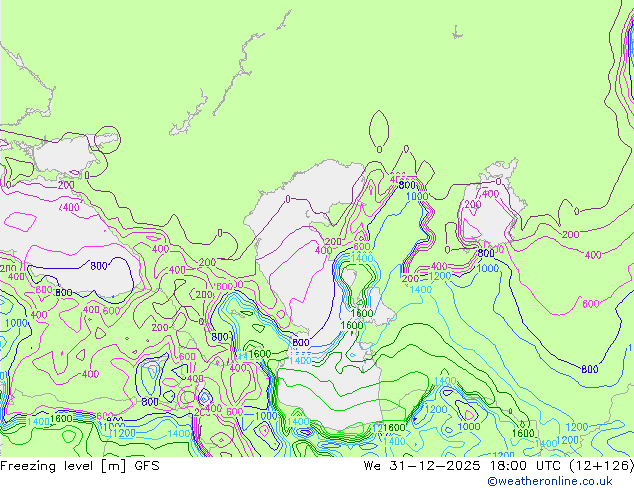Screen dimensions: 634x490
Task: Click the 200 contour label at upper left
Action: 66,185
